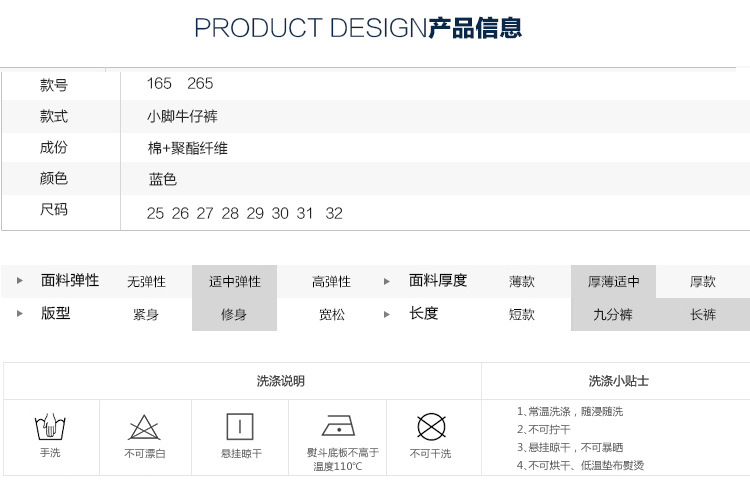
Task: Select the 薄款 thickness option
Action: (522, 281)
